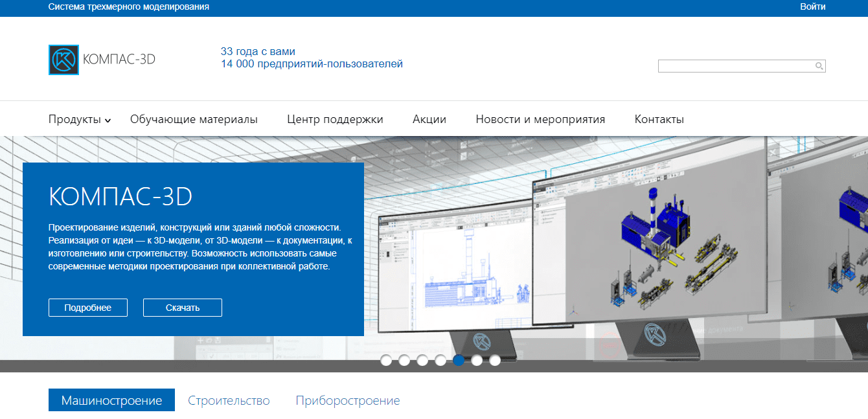Select the first carousel slide dot
This screenshot has width=868, height=419.
(x=386, y=361)
